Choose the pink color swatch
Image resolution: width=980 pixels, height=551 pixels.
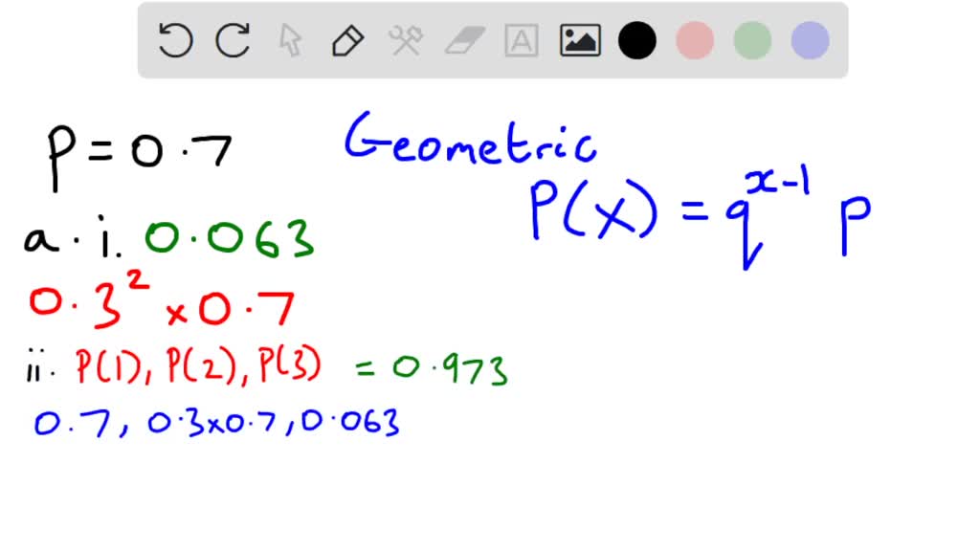695,40
